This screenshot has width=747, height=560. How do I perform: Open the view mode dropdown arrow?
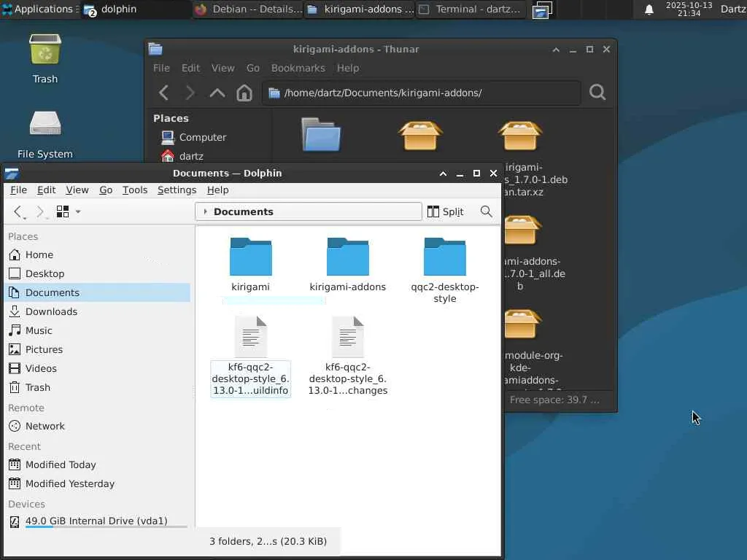click(x=78, y=211)
